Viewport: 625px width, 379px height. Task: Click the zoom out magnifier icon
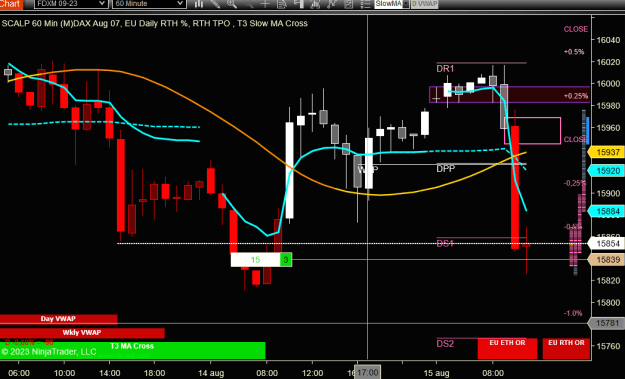[x=248, y=4]
